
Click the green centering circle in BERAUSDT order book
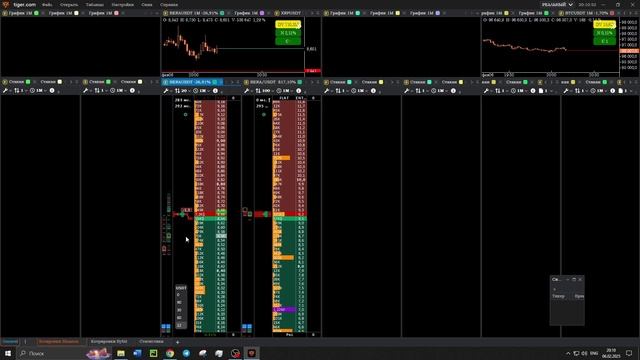185,115
